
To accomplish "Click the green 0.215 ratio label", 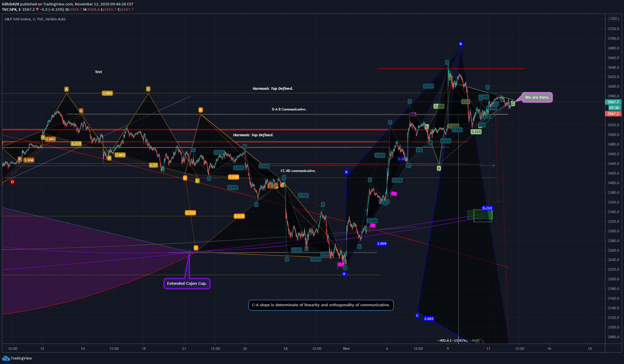I will point(476,132).
